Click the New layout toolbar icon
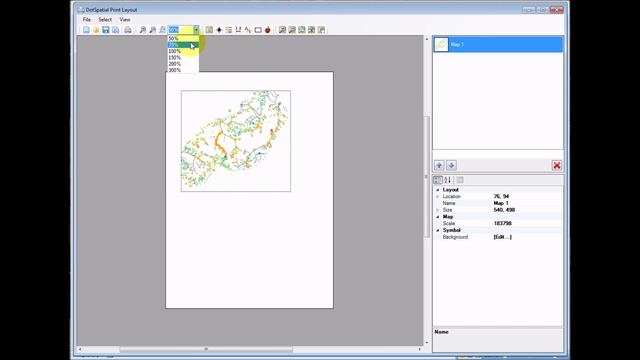Viewport: 640px width, 360px height. click(86, 30)
